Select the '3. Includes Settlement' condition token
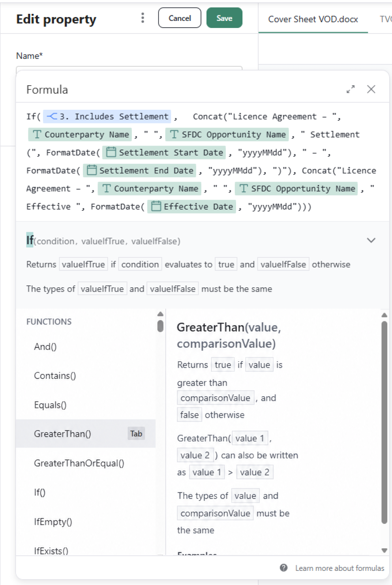Viewport: 392px width, 585px height. (107, 116)
